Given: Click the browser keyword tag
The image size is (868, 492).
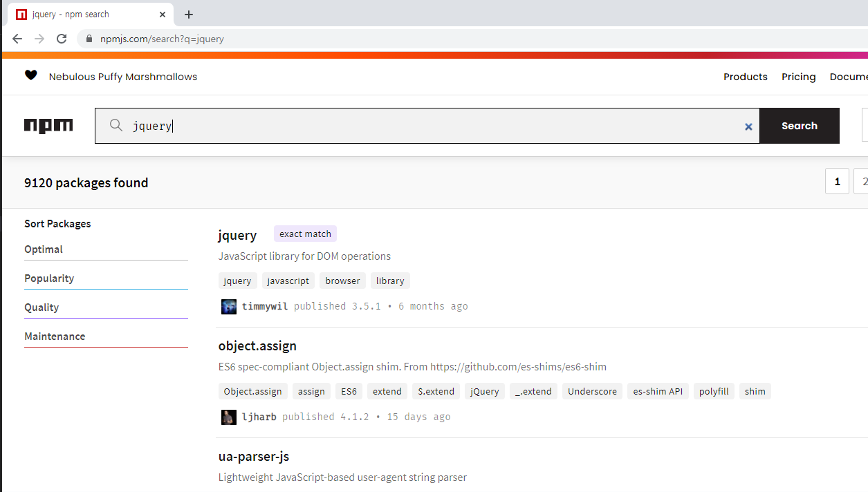Looking at the screenshot, I should click(x=343, y=281).
